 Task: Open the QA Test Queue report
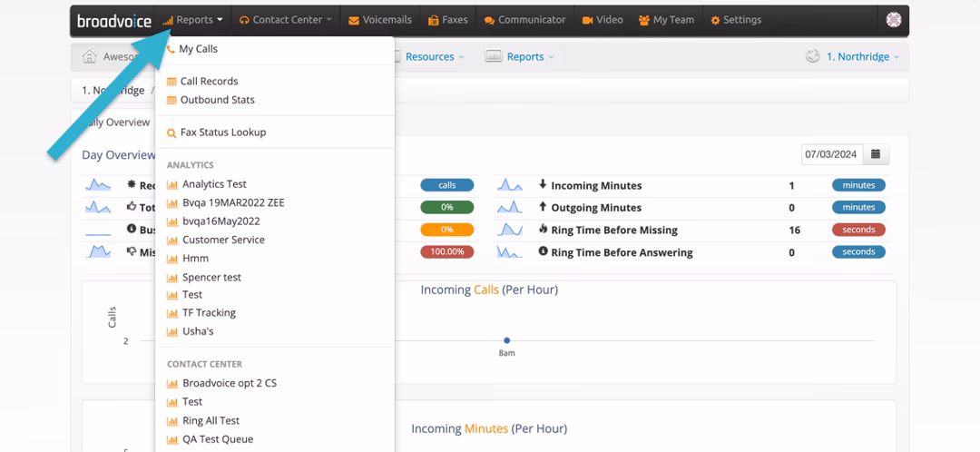(x=217, y=439)
